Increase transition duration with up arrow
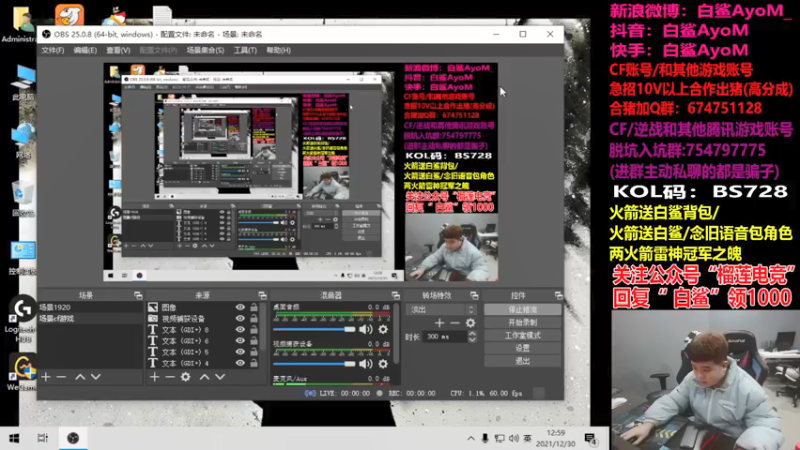Image resolution: width=800 pixels, height=450 pixels. click(472, 334)
